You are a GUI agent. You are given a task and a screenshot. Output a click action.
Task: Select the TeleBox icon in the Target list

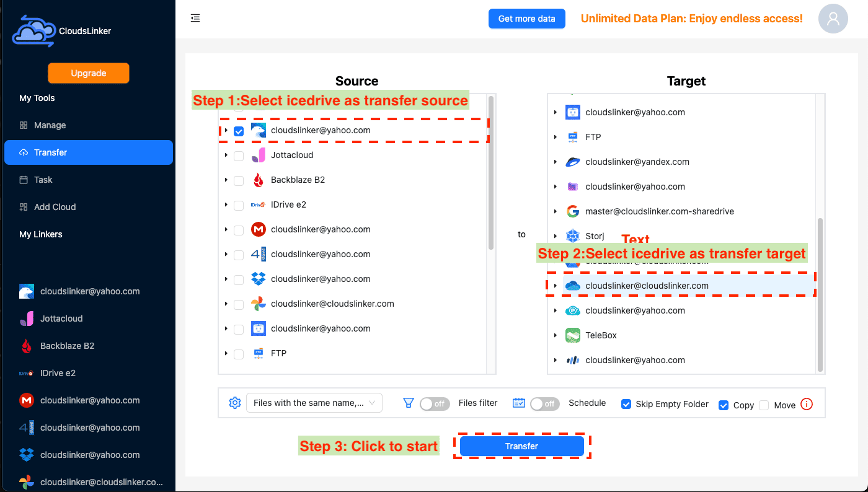573,335
